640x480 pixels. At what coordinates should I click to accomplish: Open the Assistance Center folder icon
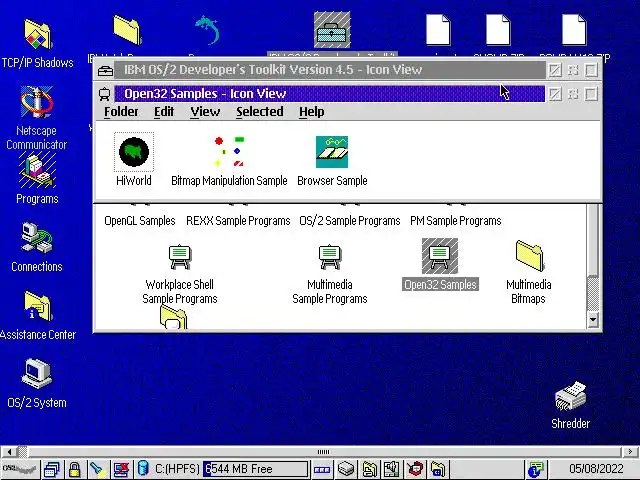tap(38, 306)
